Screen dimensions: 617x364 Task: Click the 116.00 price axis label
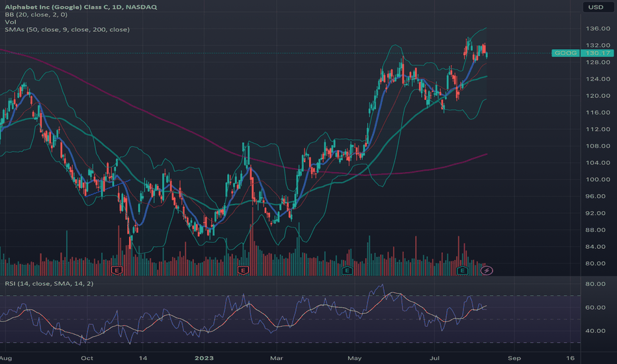tap(598, 113)
